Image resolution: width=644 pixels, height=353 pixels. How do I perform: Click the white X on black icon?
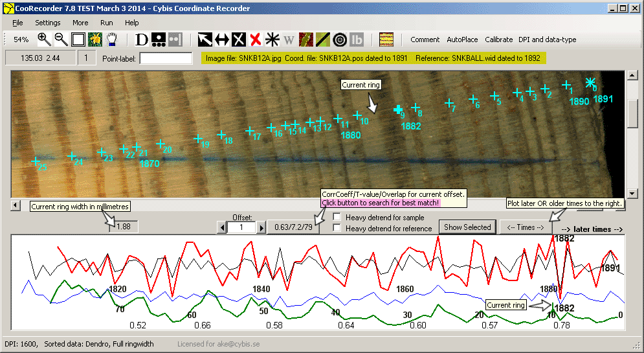coord(239,40)
